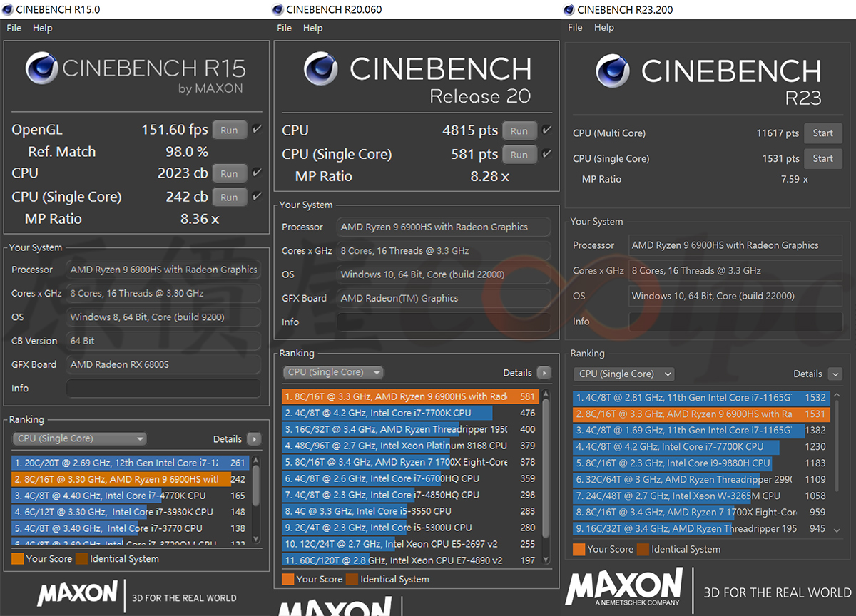This screenshot has height=616, width=856.
Task: Expand the Details chevron in R23 ranking
Action: 835,374
